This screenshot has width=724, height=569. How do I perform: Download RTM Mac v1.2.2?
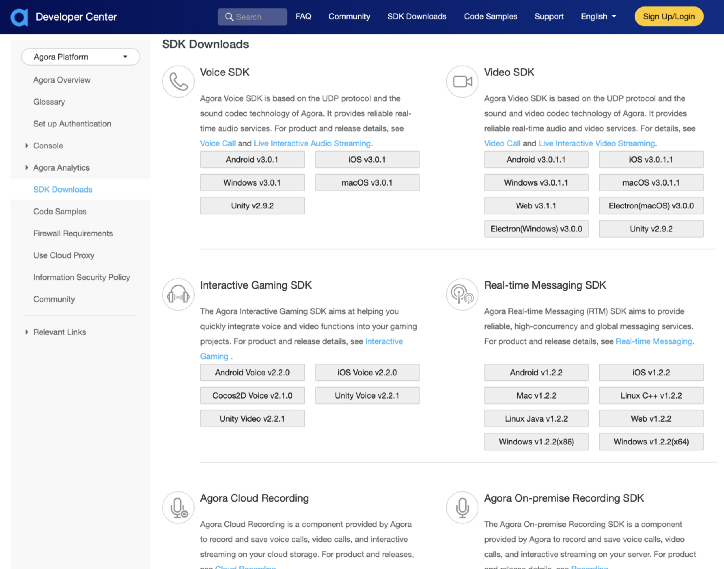coord(536,396)
